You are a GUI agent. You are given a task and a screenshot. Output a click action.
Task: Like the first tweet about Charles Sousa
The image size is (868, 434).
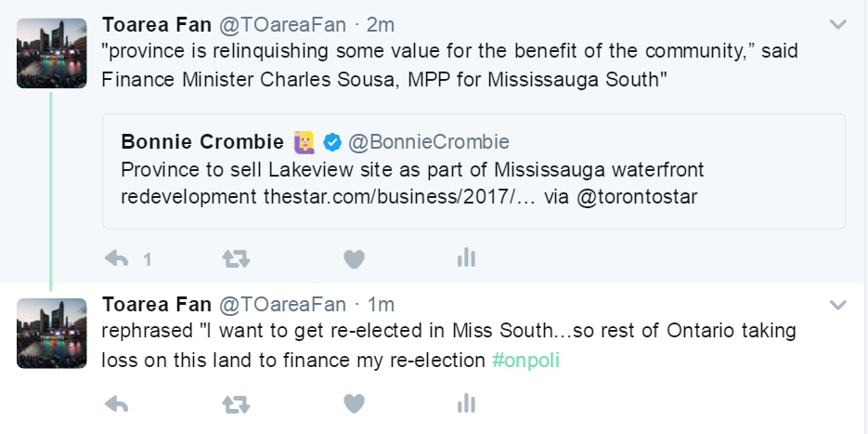354,259
